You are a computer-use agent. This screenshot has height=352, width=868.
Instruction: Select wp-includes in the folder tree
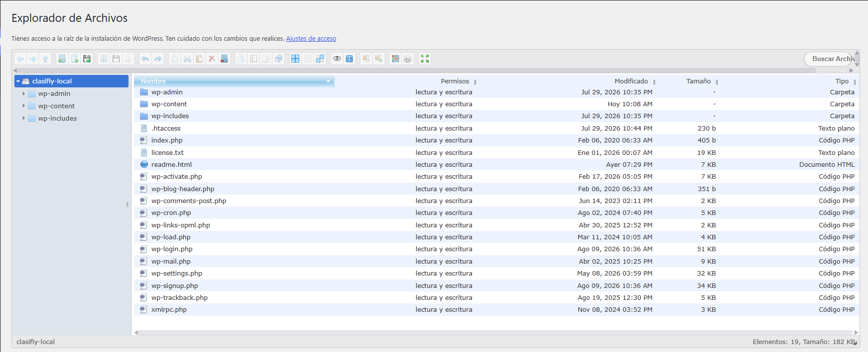58,118
